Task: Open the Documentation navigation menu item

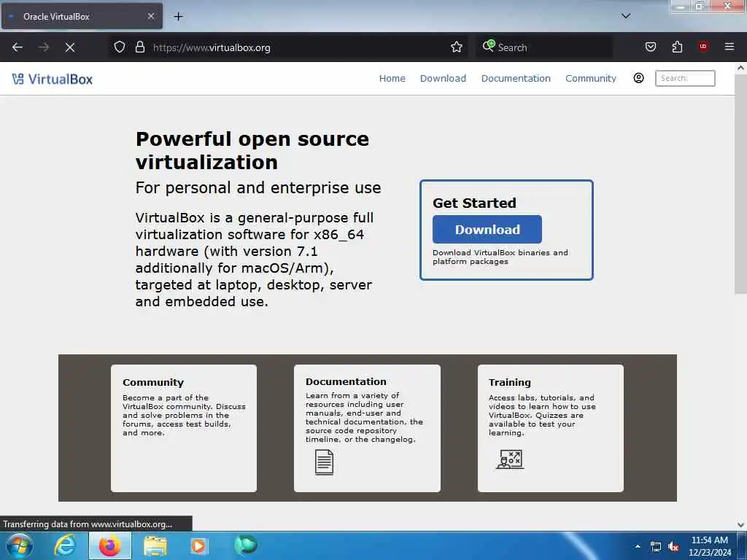Action: 516,79
